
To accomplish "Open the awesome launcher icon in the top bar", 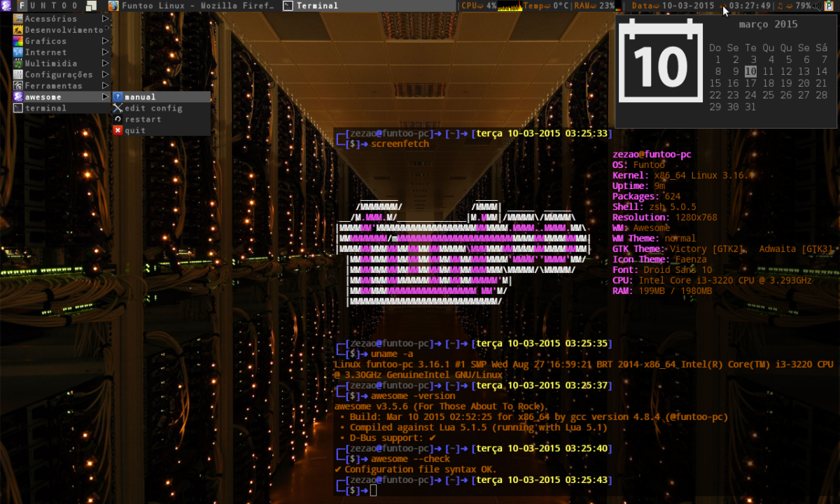I will tap(6, 6).
